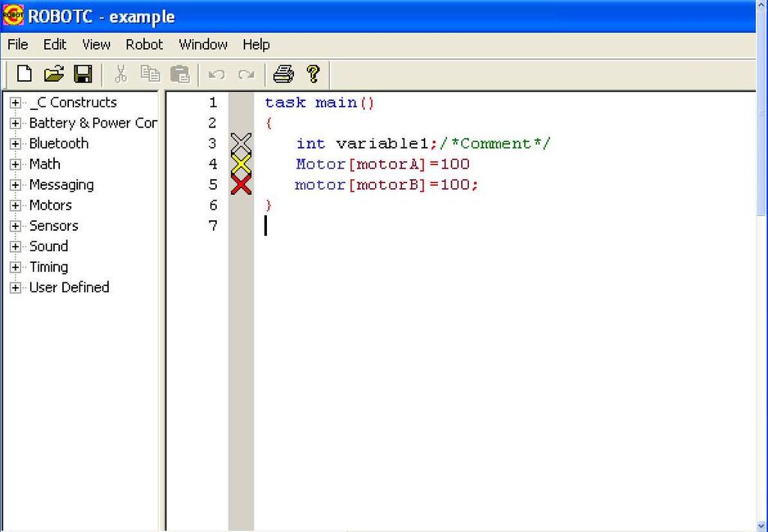Click the New file toolbar icon
Viewport: 768px width, 532px height.
click(x=25, y=74)
